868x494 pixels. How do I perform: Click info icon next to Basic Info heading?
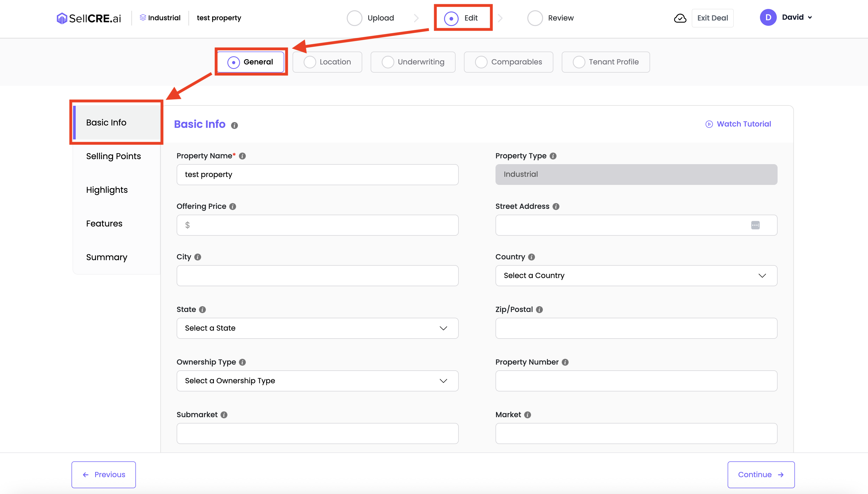tap(234, 125)
